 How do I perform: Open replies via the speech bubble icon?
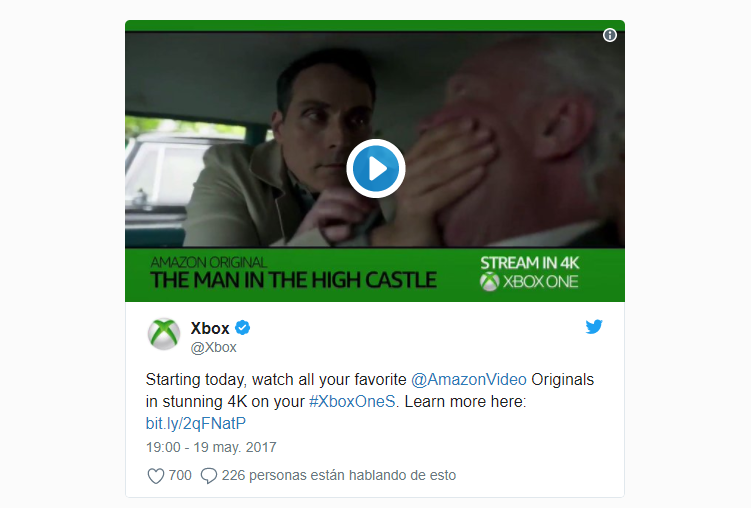[209, 475]
